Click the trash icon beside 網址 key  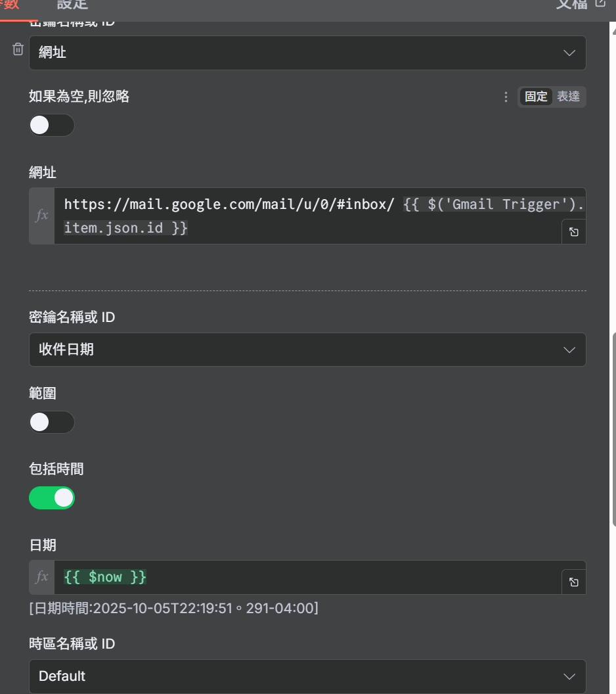point(18,49)
